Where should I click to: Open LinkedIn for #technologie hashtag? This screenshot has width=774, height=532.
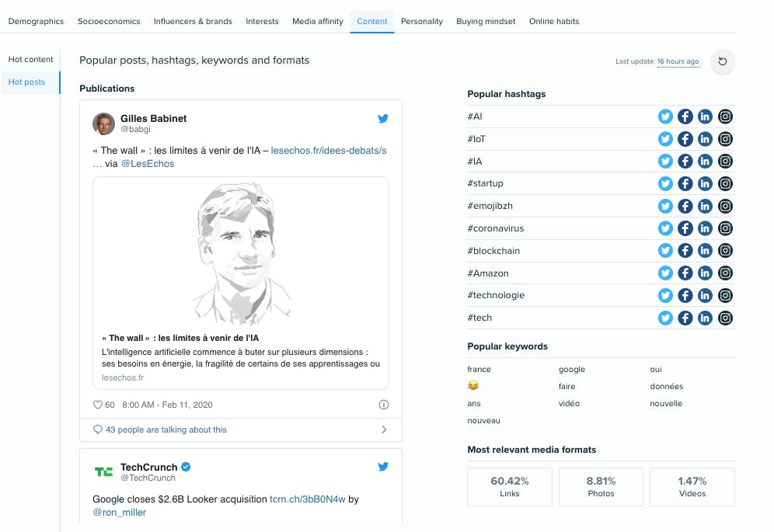click(x=705, y=296)
